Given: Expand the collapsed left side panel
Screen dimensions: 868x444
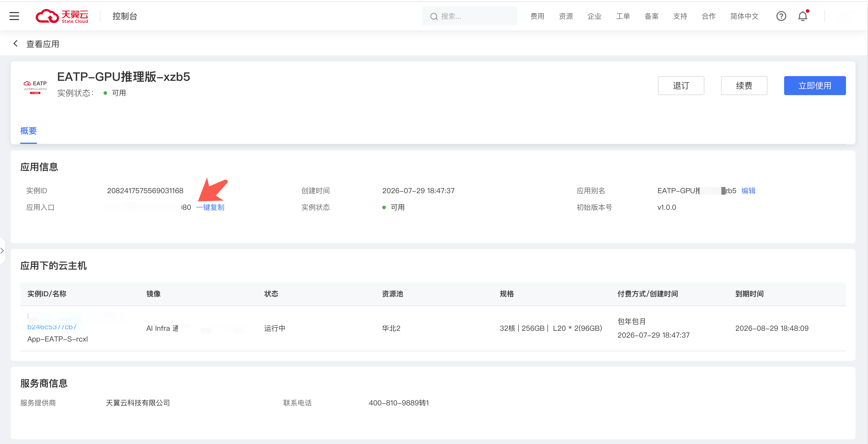Looking at the screenshot, I should tap(2, 251).
